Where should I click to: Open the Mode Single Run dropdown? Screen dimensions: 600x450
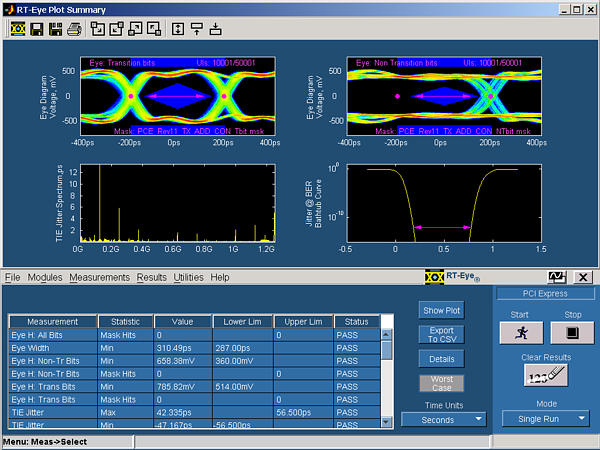tap(545, 419)
